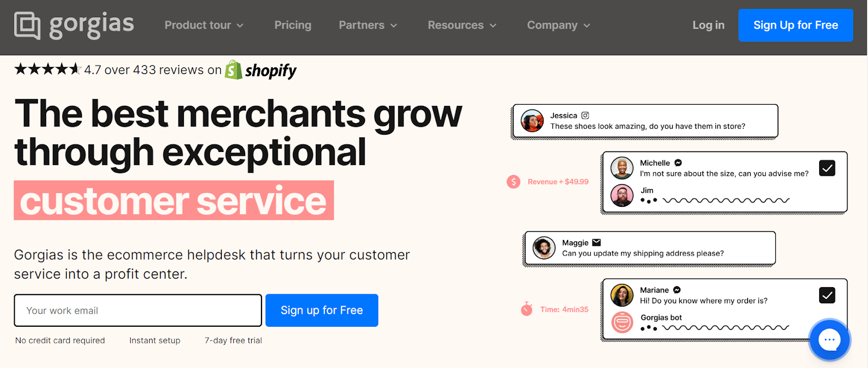This screenshot has height=368, width=868.
Task: Toggle the checkbox on Michelle's conversation
Action: (x=827, y=168)
